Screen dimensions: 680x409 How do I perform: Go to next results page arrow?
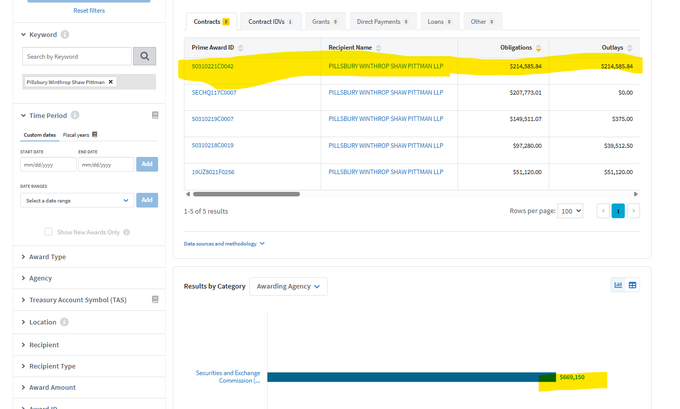(633, 211)
